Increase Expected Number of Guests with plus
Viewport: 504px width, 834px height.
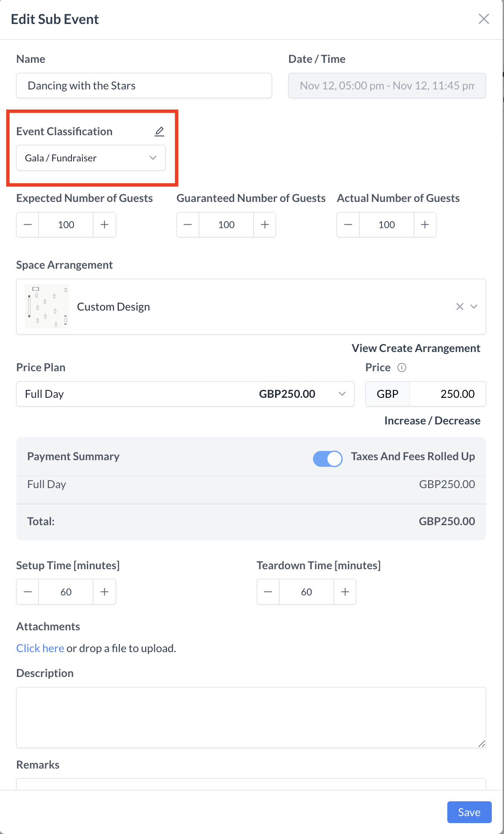point(105,225)
